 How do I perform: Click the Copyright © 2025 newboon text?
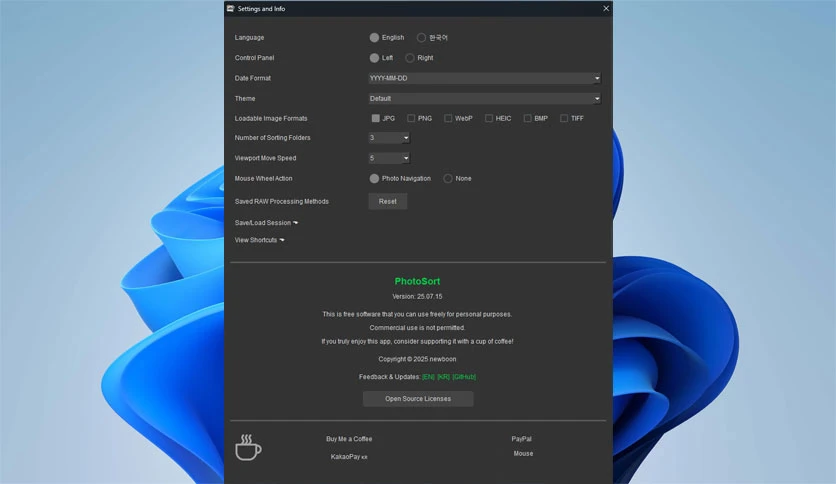click(x=417, y=359)
